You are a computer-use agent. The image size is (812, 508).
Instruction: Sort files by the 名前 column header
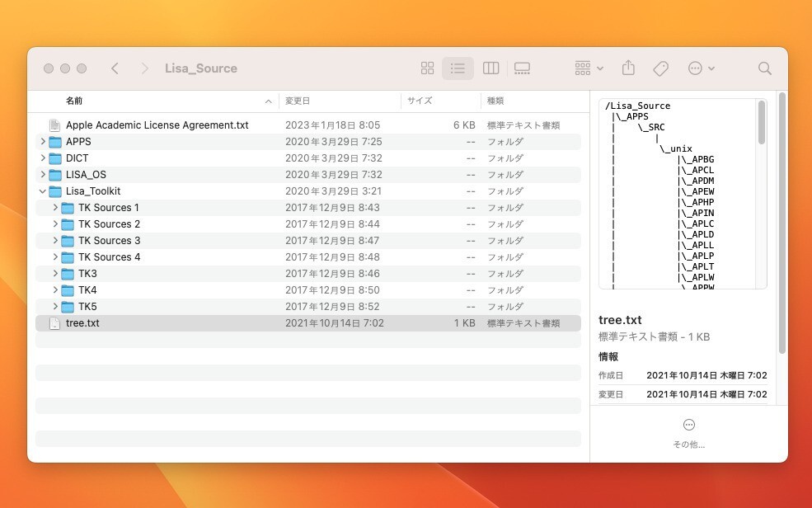(73, 101)
